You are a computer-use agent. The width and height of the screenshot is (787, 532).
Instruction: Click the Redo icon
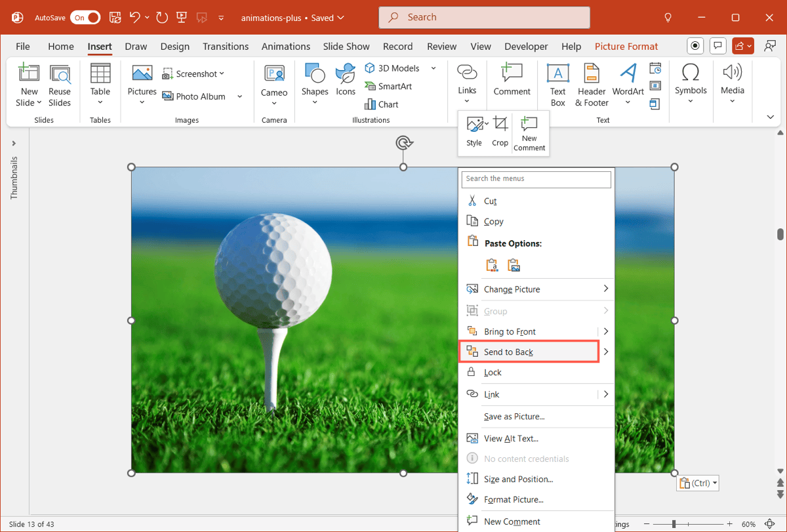(x=162, y=18)
